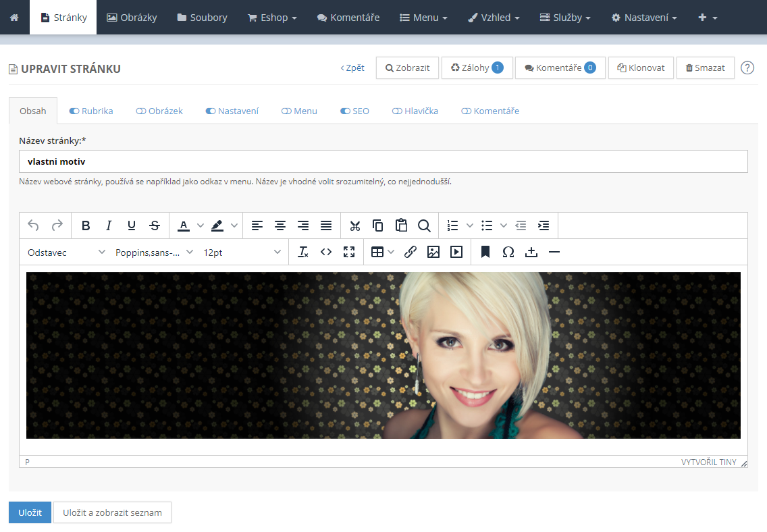Click the find and replace magnifier
This screenshot has width=767, height=532.
coord(424,225)
